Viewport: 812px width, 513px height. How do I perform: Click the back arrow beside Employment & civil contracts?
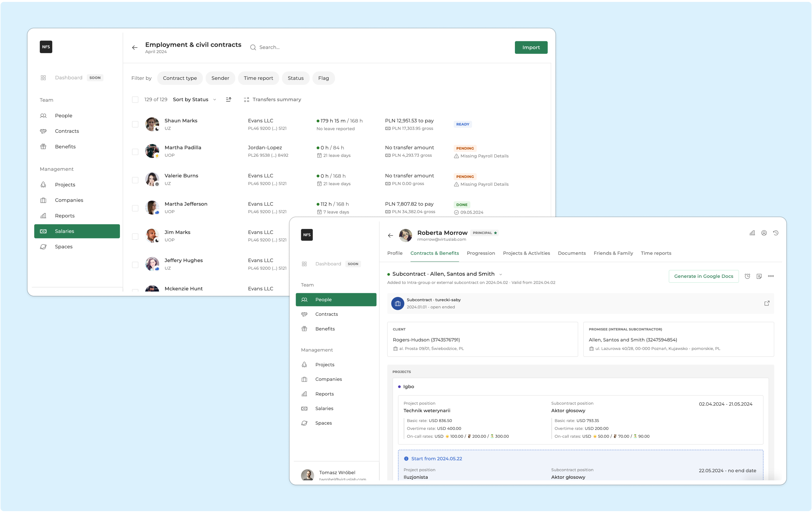[x=135, y=47]
